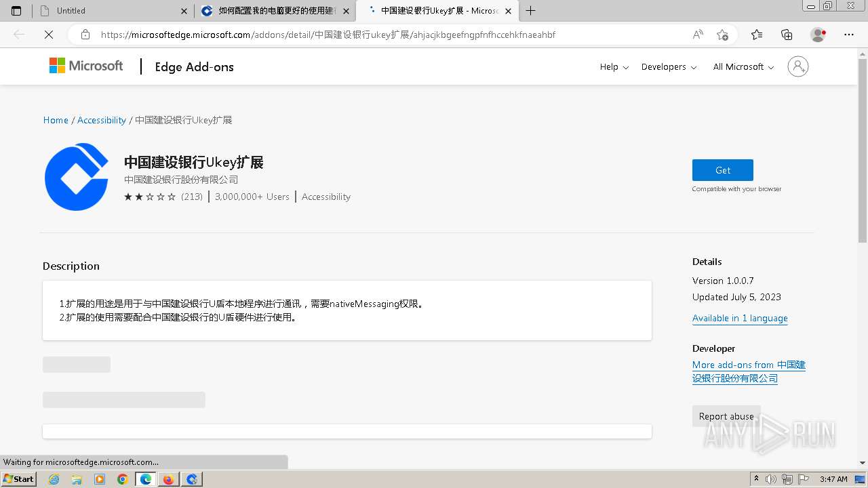
Task: Open the tab actions menu icon
Action: 16,11
